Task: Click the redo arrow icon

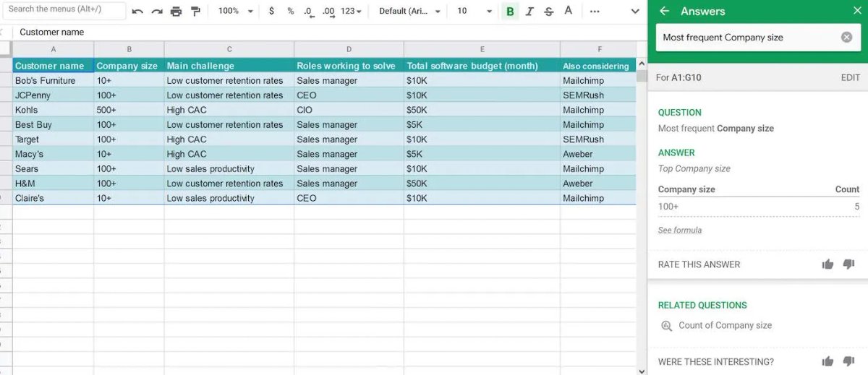Action: [157, 12]
